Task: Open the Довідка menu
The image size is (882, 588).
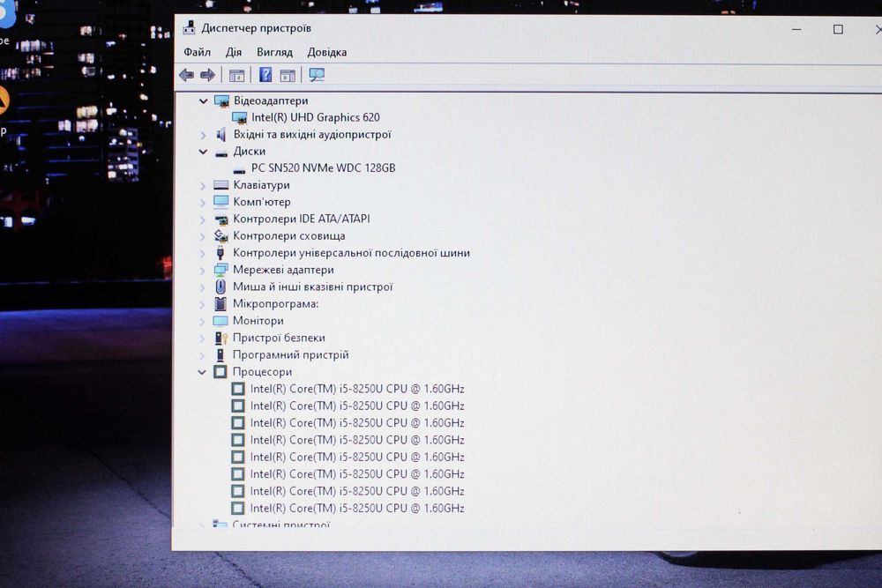Action: (327, 52)
